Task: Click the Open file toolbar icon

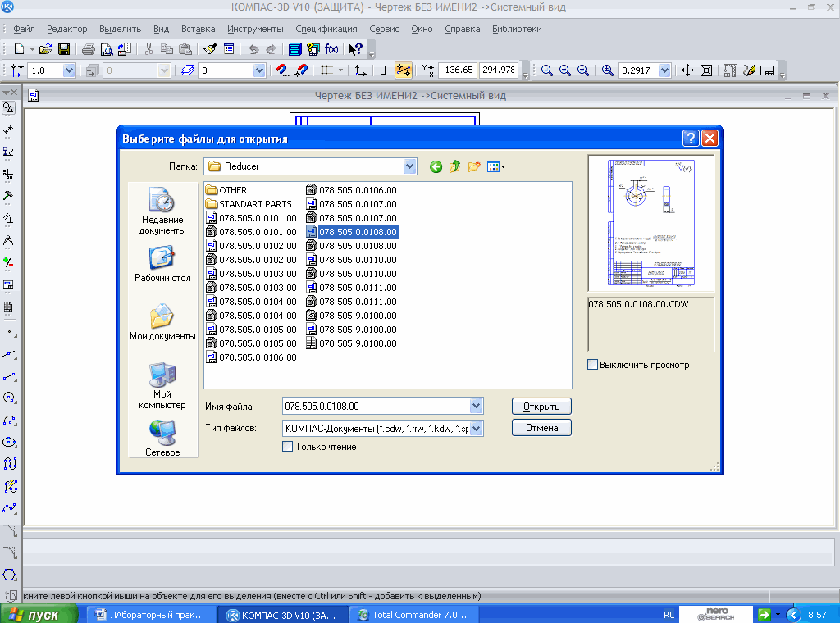Action: pos(46,49)
